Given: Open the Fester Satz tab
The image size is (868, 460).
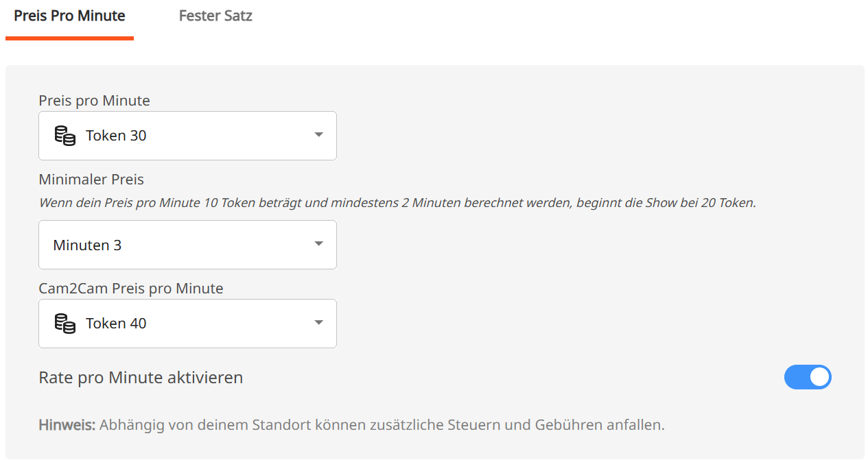Looking at the screenshot, I should tap(215, 16).
